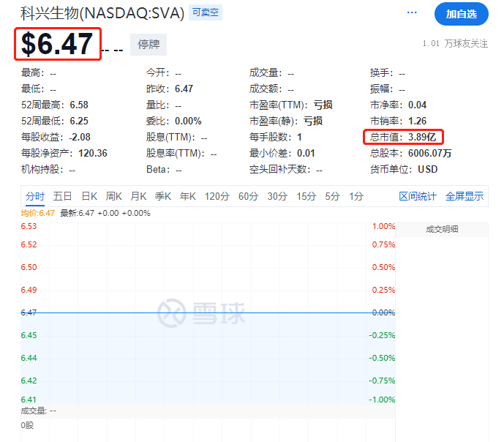The width and height of the screenshot is (504, 442).
Task: Click the 停牌 status badge
Action: (148, 45)
